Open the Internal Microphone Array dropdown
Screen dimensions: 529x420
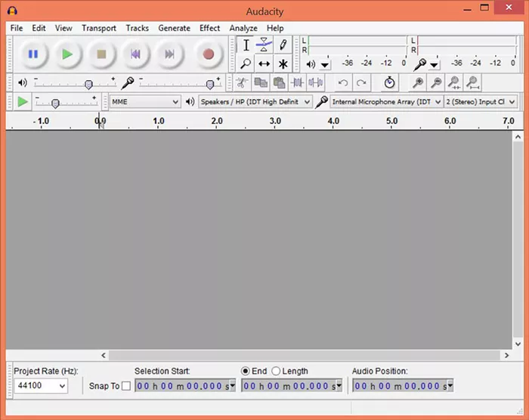pyautogui.click(x=386, y=101)
